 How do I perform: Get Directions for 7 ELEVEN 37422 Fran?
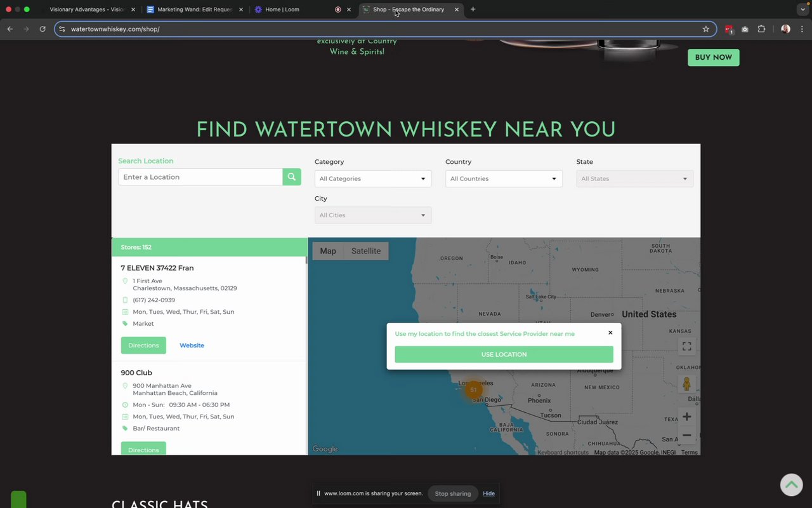pos(143,345)
